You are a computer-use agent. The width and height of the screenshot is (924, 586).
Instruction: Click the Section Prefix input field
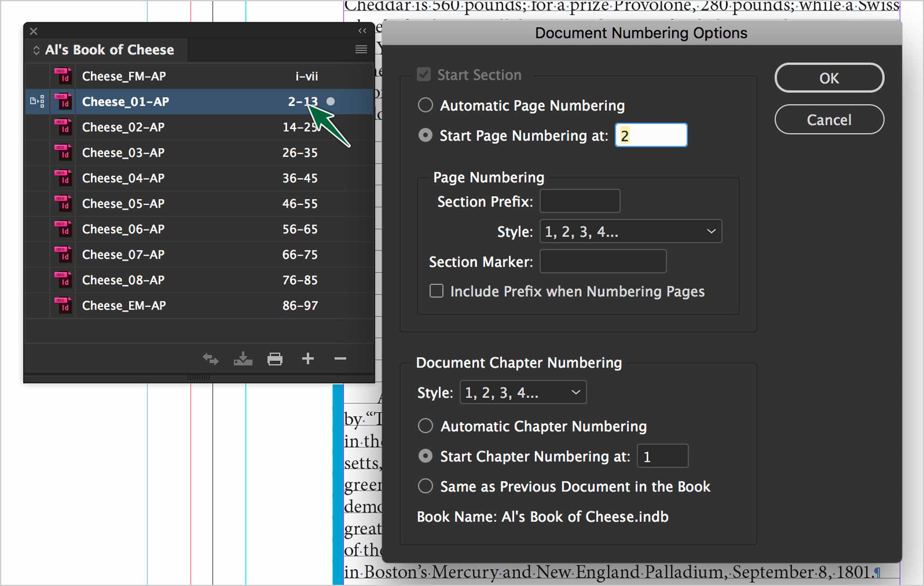pos(580,201)
